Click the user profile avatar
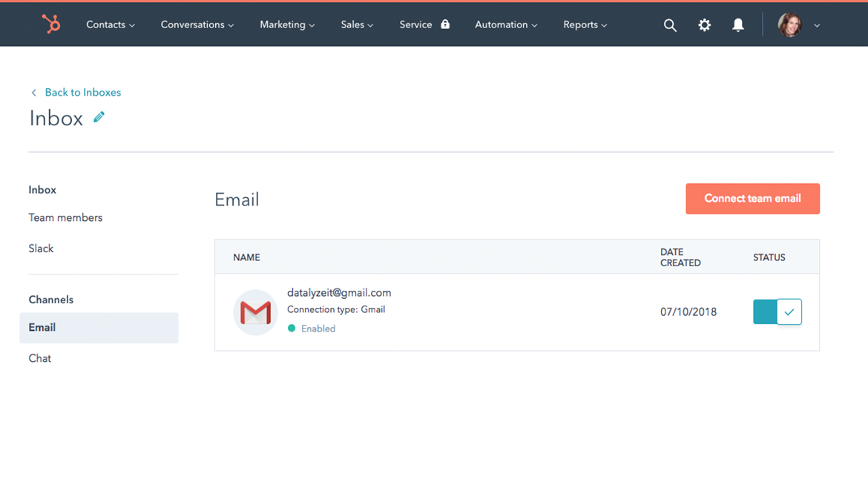This screenshot has height=488, width=868. tap(789, 25)
